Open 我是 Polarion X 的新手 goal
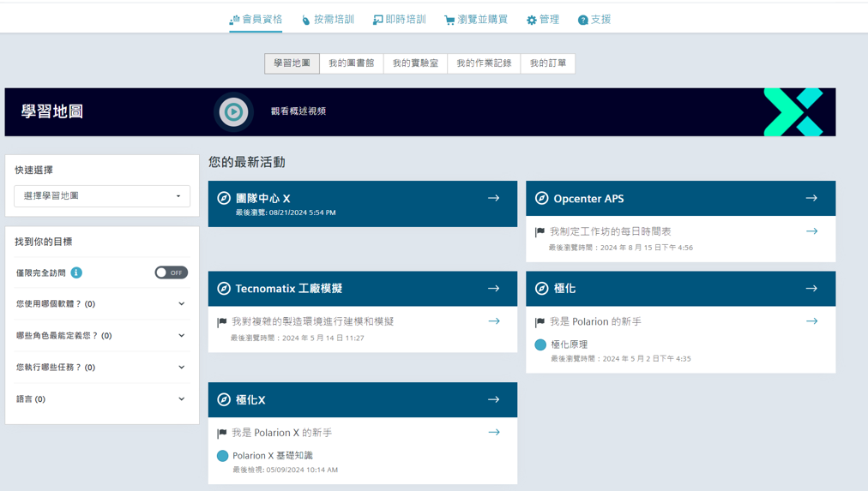Viewport: 868px width, 491px height. point(282,433)
